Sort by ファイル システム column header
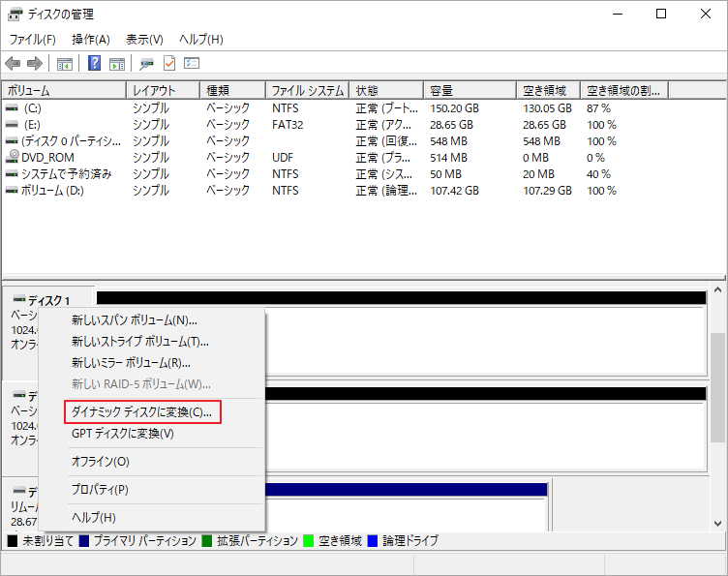The width and height of the screenshot is (728, 576). click(308, 90)
